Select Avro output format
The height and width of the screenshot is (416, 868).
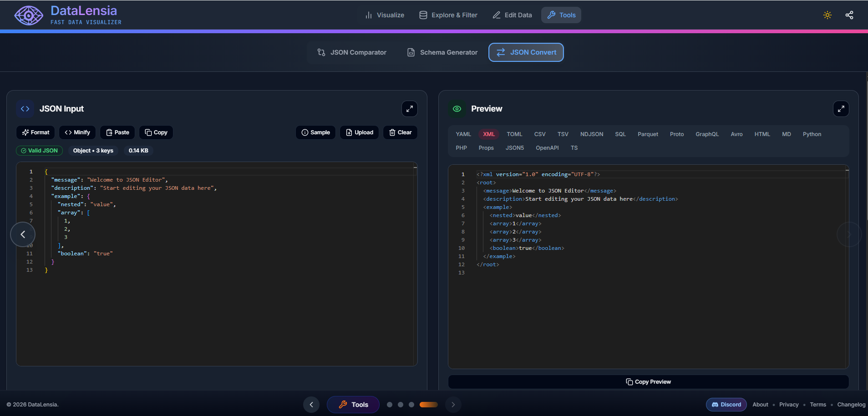click(x=736, y=134)
